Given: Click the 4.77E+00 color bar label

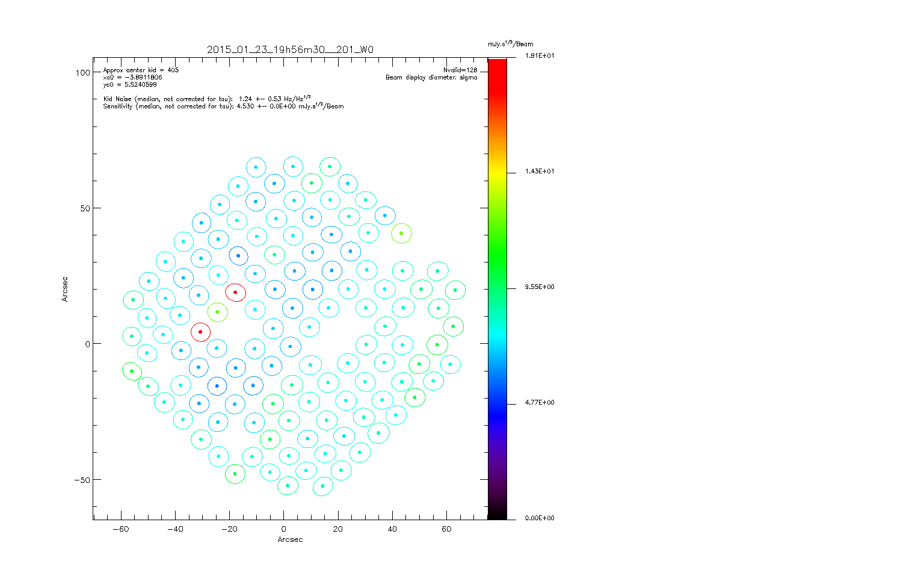Looking at the screenshot, I should tap(540, 403).
